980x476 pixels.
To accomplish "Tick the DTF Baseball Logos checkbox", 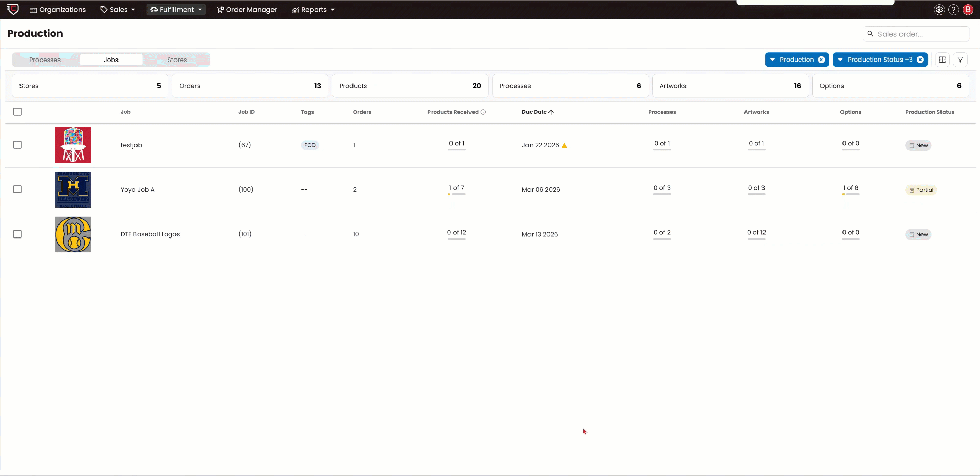I will pos(17,234).
